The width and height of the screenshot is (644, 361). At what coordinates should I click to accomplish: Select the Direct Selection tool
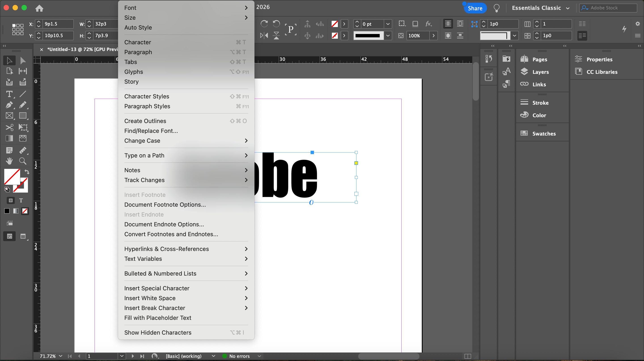23,60
